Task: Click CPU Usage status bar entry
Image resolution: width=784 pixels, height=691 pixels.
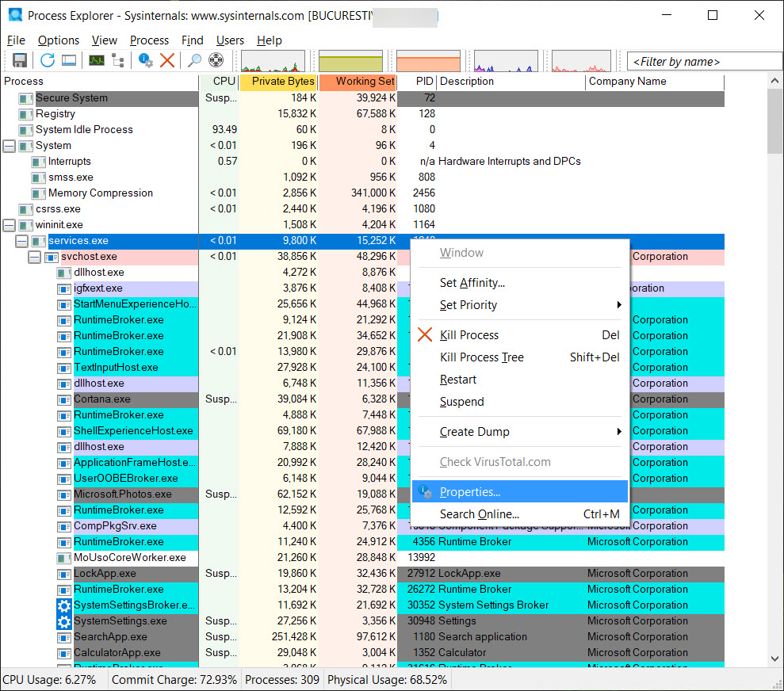Action: click(x=49, y=680)
